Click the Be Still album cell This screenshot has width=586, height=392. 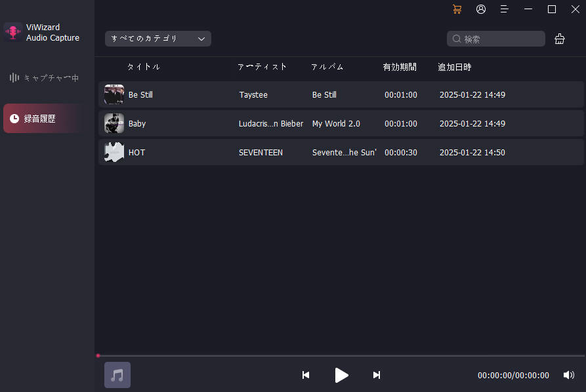click(x=324, y=95)
